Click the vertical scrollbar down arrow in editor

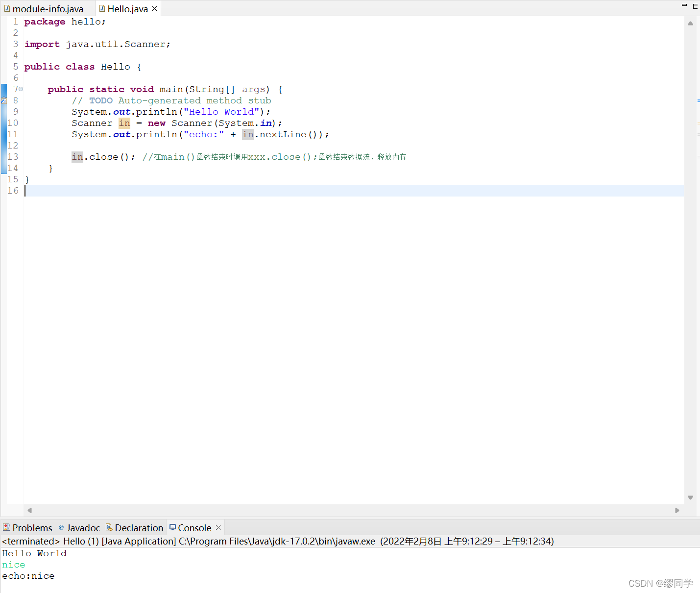click(690, 497)
